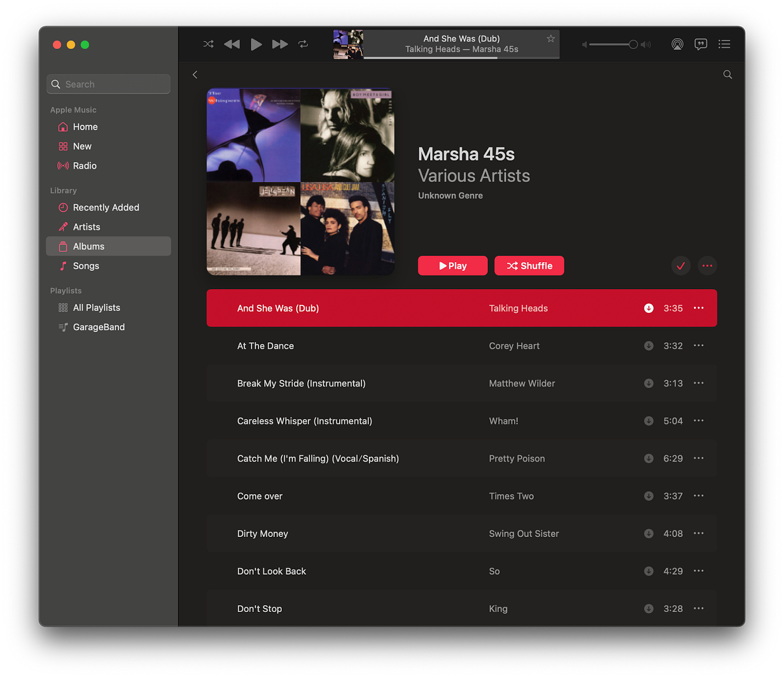Favorite the current song with the star
The image size is (784, 678).
(551, 39)
